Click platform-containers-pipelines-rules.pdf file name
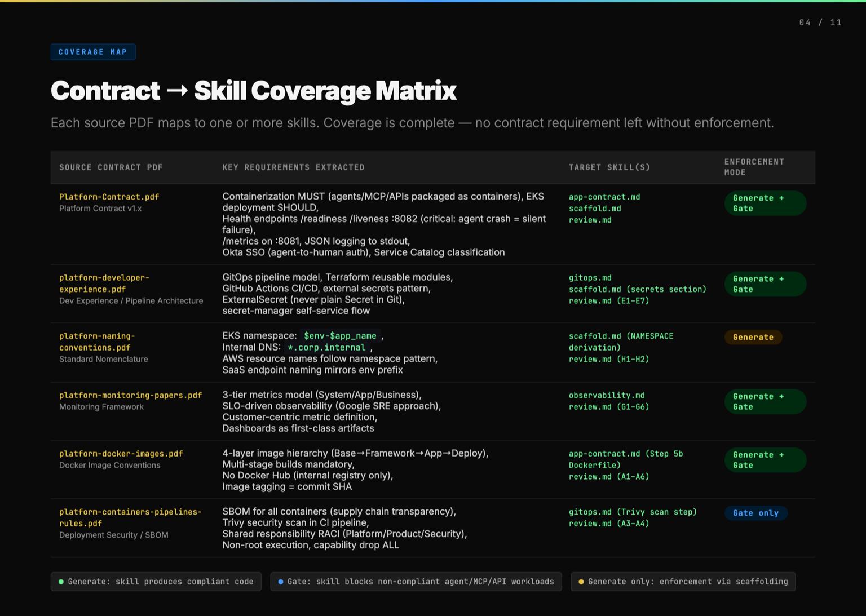Screen dimensions: 866x616 pos(130,517)
